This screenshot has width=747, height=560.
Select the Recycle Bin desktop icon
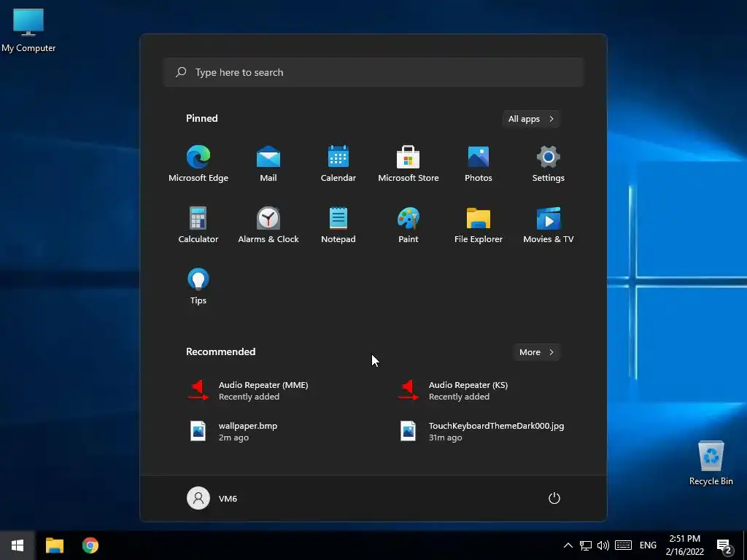pyautogui.click(x=711, y=462)
